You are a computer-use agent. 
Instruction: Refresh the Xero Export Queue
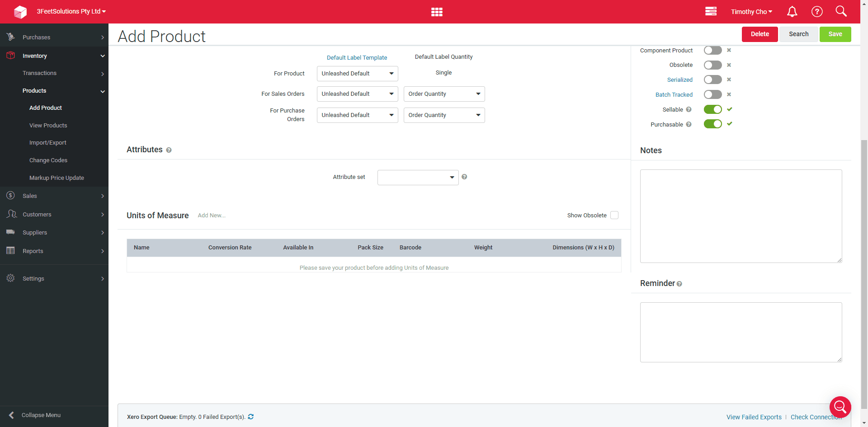click(x=251, y=417)
